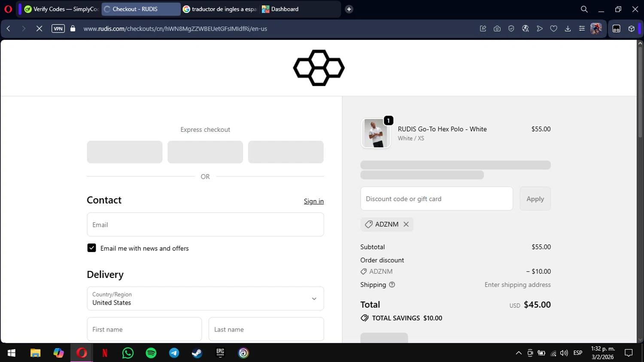This screenshot has height=362, width=644.
Task: Expand the Country/Region dropdown
Action: pos(205,298)
